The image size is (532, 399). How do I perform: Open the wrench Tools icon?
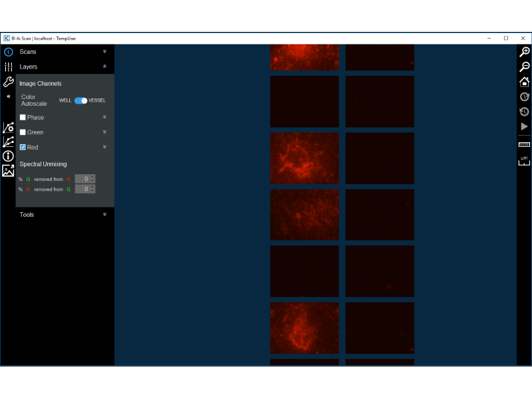(9, 82)
